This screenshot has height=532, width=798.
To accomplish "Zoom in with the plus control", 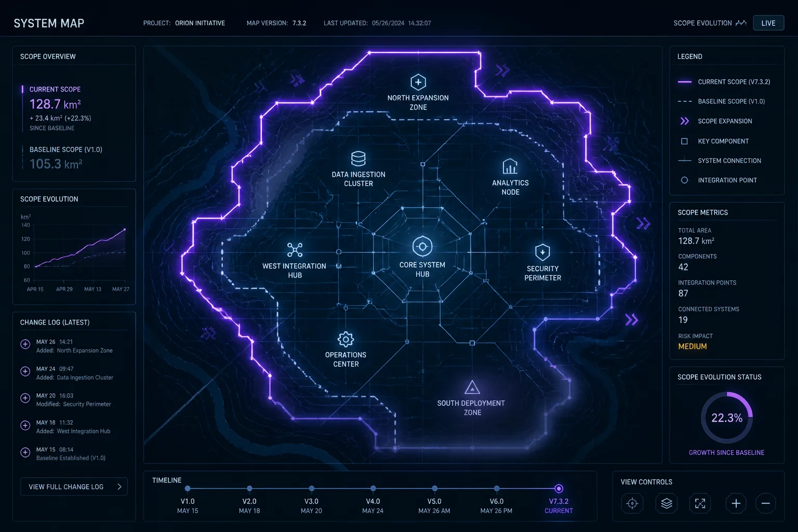I will click(736, 503).
